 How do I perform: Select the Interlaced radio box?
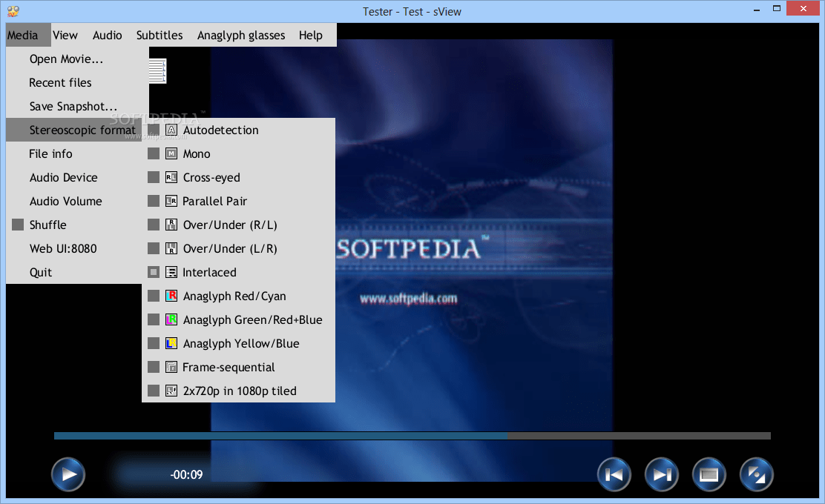[154, 272]
